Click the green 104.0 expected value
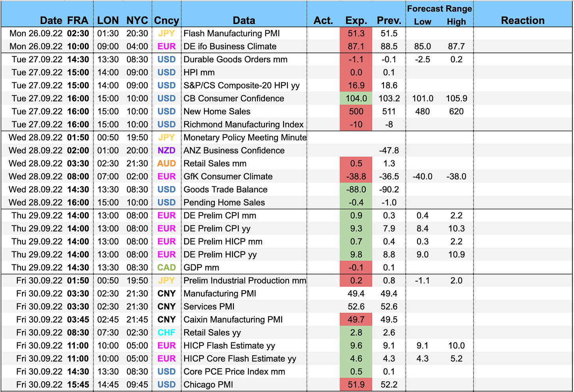This screenshot has height=392, width=574. pyautogui.click(x=356, y=98)
